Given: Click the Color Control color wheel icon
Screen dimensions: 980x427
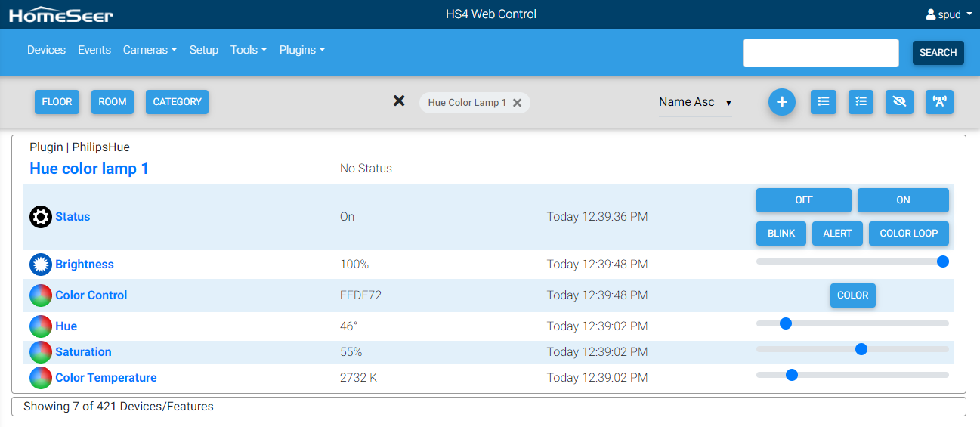Looking at the screenshot, I should pyautogui.click(x=41, y=295).
